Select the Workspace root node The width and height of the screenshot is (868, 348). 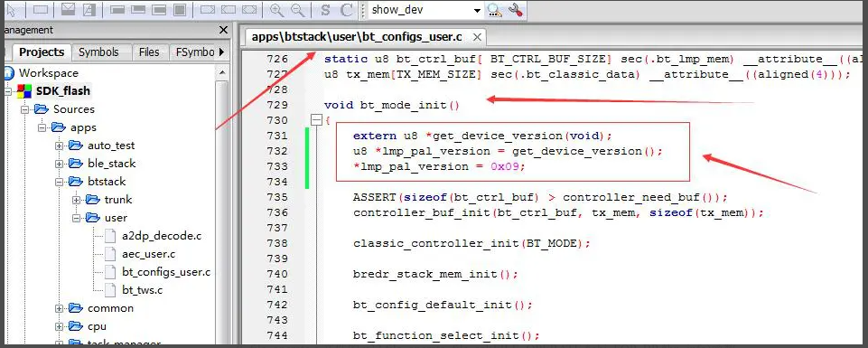(x=48, y=72)
